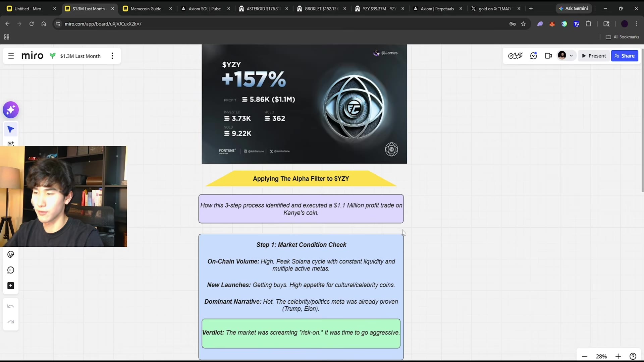Click the 'Dominant Narrative' paragraph
This screenshot has width=644, height=362.
click(x=301, y=305)
